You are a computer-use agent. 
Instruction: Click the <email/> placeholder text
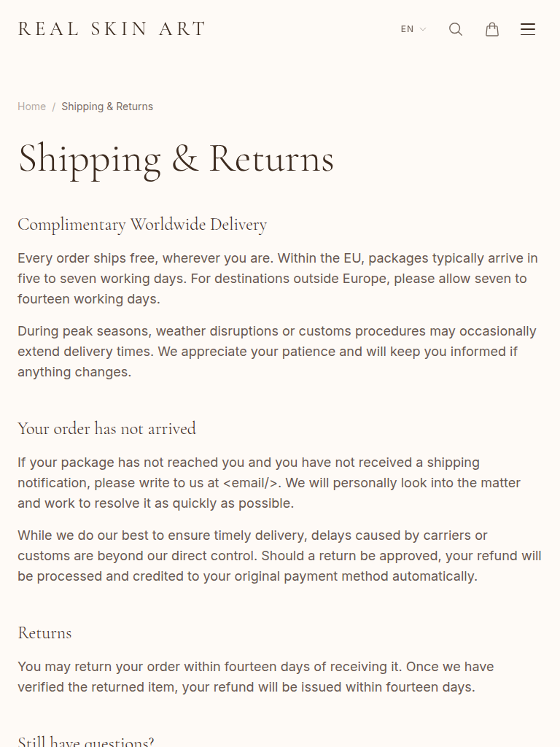251,483
